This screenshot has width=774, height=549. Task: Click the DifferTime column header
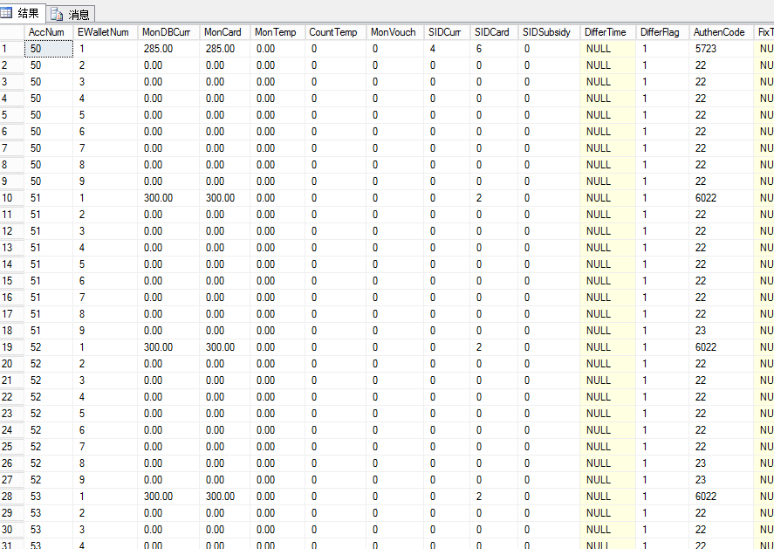tap(605, 32)
